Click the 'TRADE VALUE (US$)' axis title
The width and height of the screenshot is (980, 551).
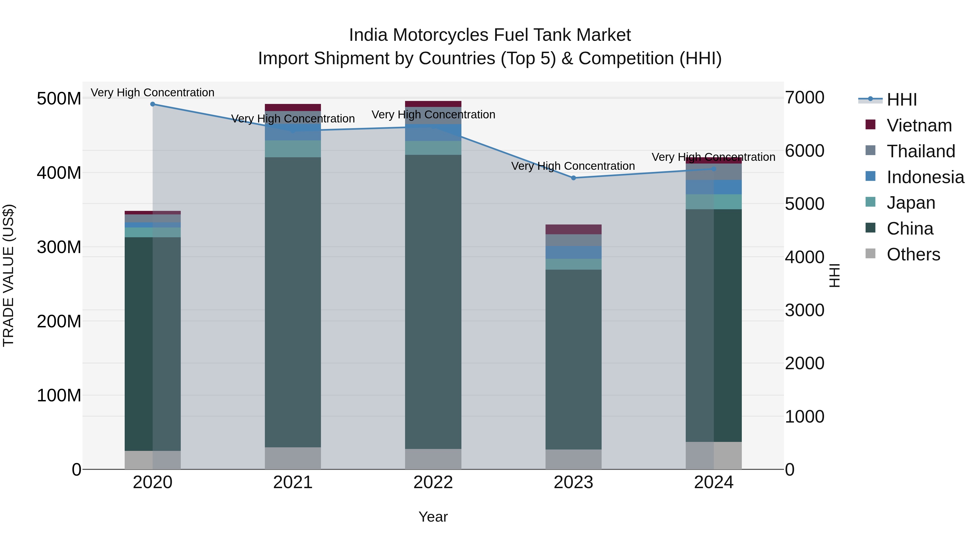point(8,275)
